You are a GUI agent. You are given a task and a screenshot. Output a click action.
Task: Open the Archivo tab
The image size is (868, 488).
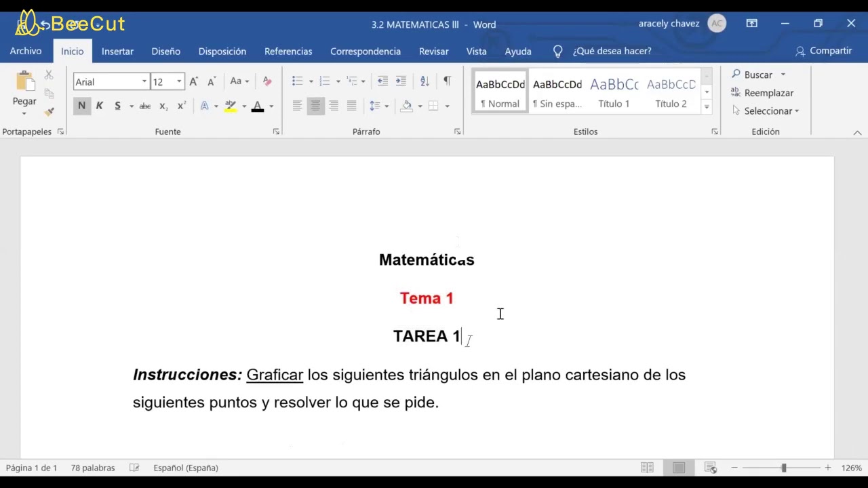26,51
